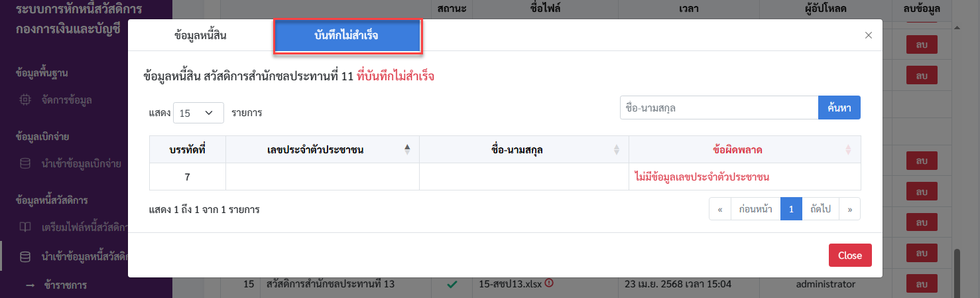Click the ลบข้อมูล column header in background table
The width and height of the screenshot is (980, 298).
pos(922,9)
